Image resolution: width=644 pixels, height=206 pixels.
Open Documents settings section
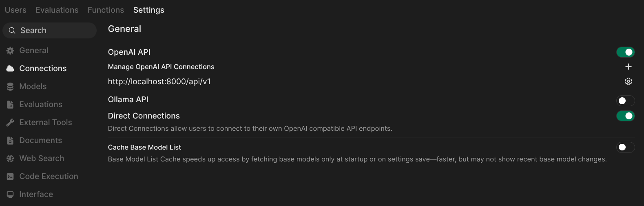coord(40,141)
